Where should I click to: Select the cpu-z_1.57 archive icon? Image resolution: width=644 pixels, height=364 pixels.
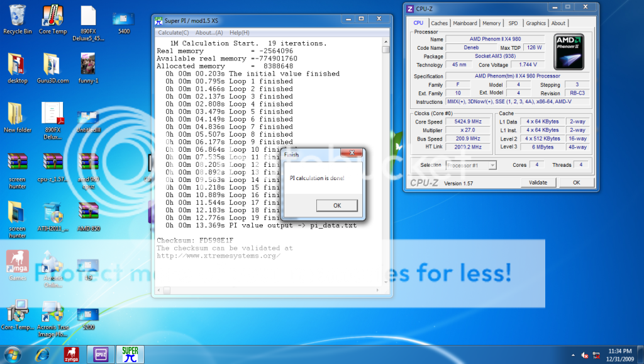pyautogui.click(x=53, y=167)
